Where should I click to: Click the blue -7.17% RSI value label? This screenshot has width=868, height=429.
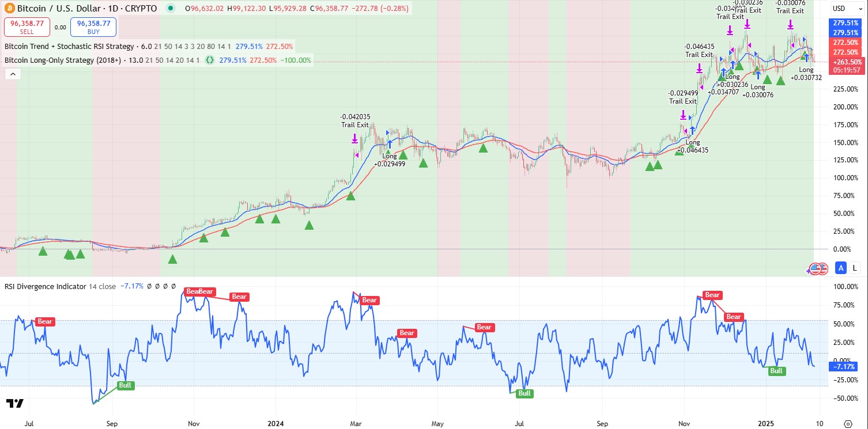(x=843, y=366)
